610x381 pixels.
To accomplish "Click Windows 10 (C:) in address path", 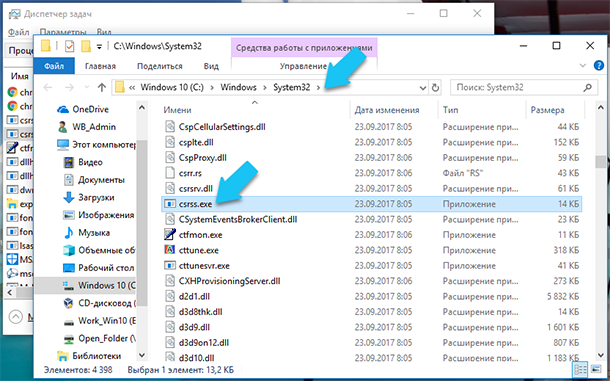I will [x=172, y=87].
